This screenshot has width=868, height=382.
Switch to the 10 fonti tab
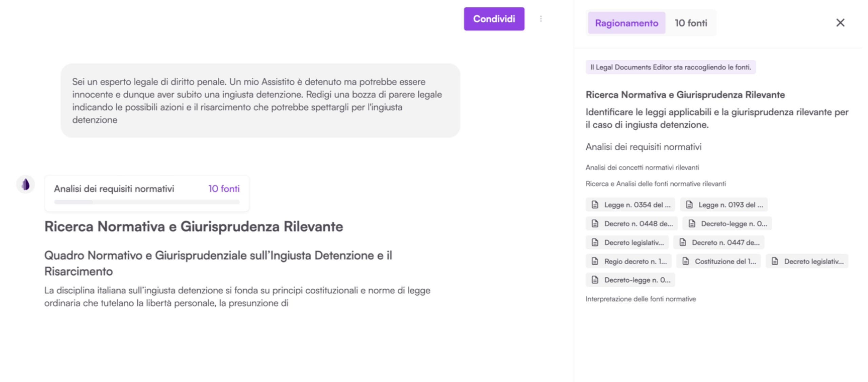pos(691,23)
